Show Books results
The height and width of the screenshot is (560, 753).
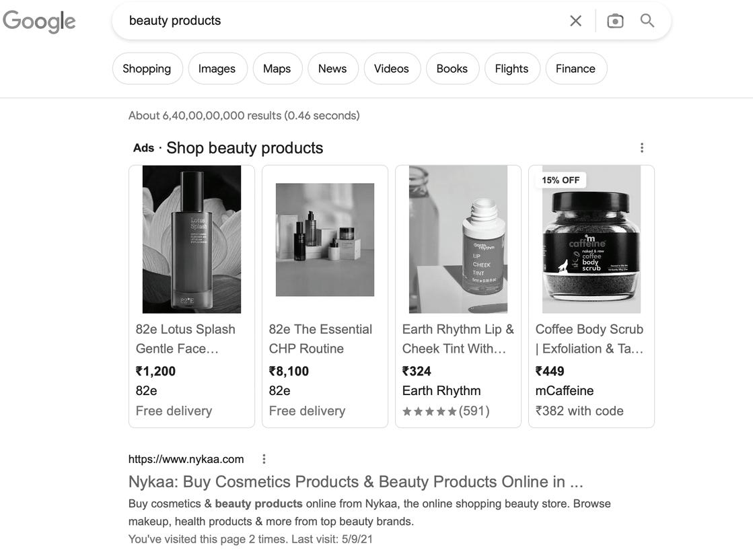click(452, 69)
